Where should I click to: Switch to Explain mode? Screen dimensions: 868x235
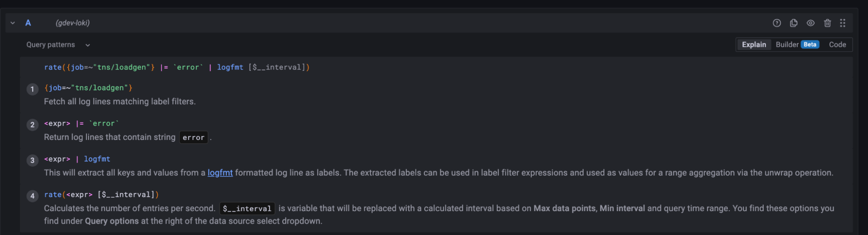(x=753, y=45)
